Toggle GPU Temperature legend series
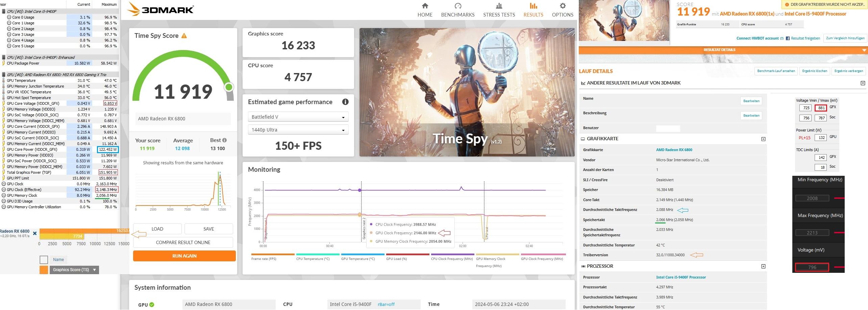Screen dimensions: 868x310 click(x=363, y=257)
